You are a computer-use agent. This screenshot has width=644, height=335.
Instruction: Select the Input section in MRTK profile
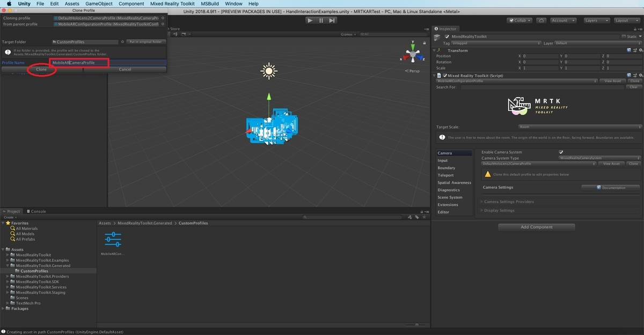coord(454,160)
